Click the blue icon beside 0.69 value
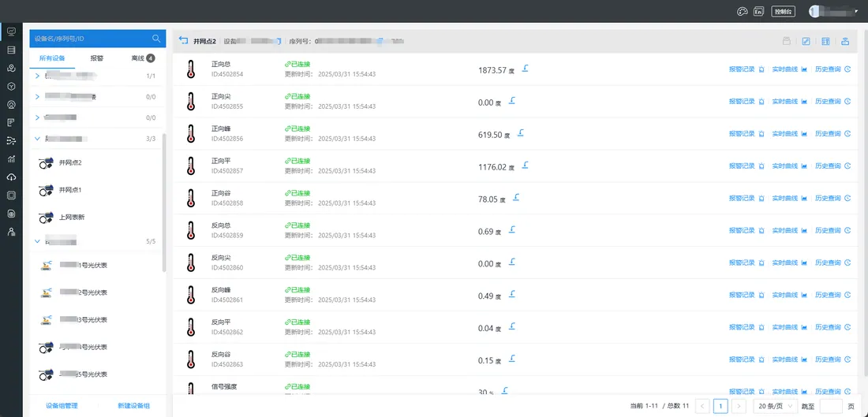 coord(511,229)
